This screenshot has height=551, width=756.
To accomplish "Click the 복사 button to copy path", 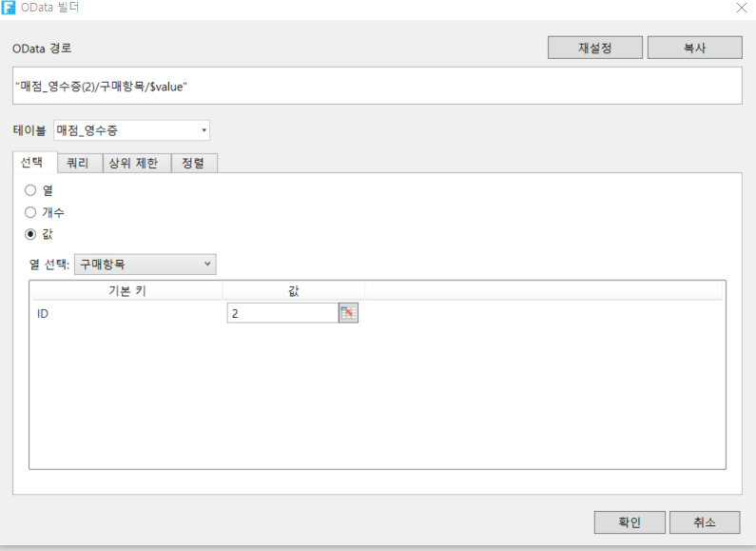I will pyautogui.click(x=694, y=48).
